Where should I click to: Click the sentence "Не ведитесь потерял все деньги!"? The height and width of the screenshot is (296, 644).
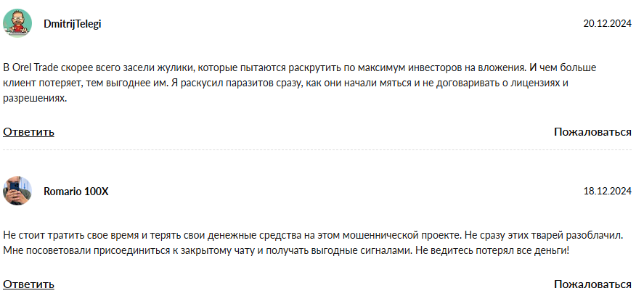click(492, 250)
